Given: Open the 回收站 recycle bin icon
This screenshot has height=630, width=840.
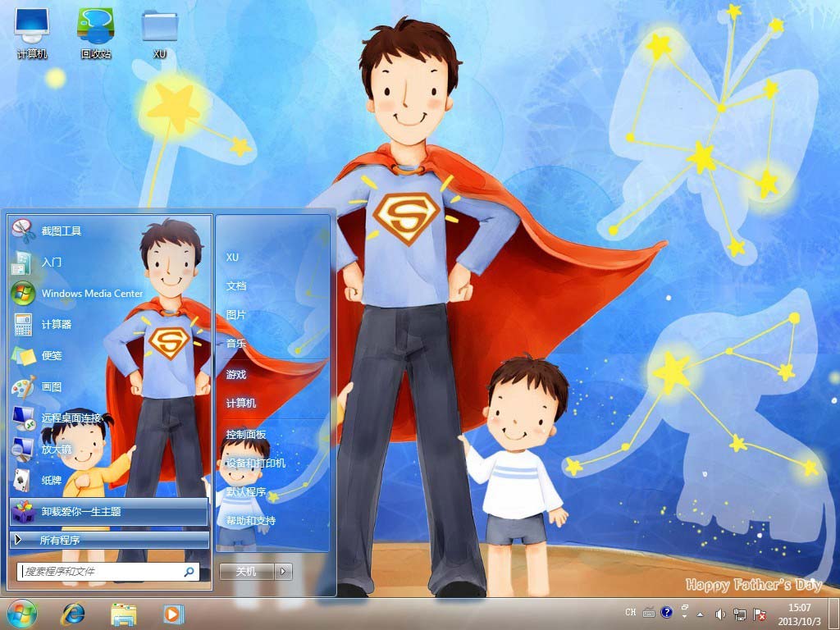Looking at the screenshot, I should tap(95, 32).
